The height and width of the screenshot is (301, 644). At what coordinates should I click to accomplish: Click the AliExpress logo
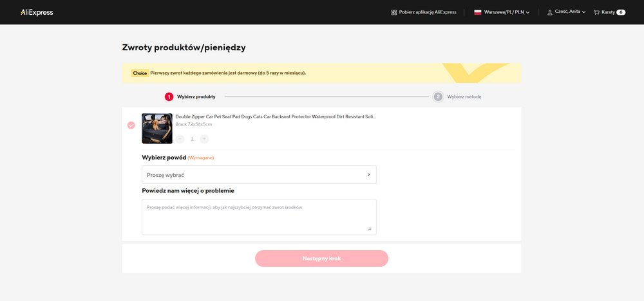pos(37,12)
